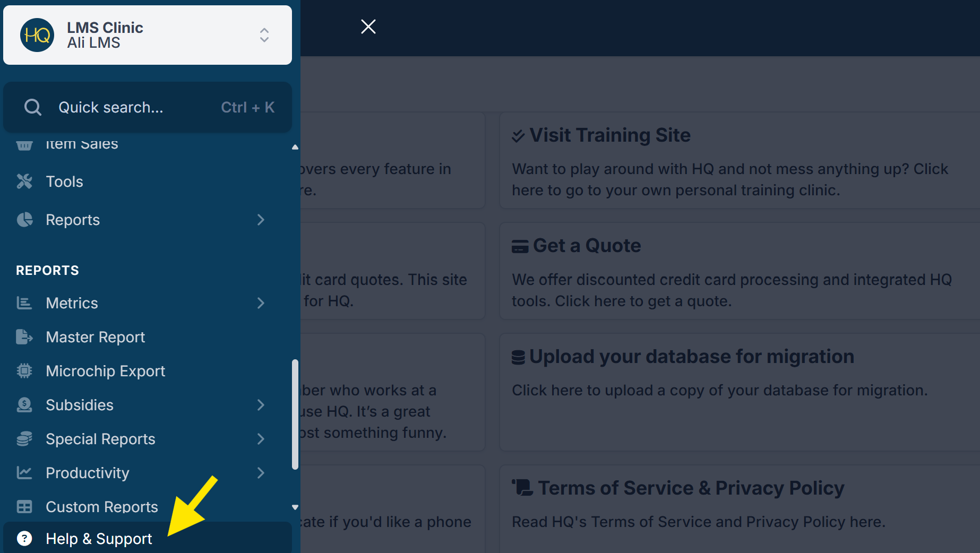
Task: Open the LMS Clinic switcher dropdown
Action: pyautogui.click(x=264, y=35)
